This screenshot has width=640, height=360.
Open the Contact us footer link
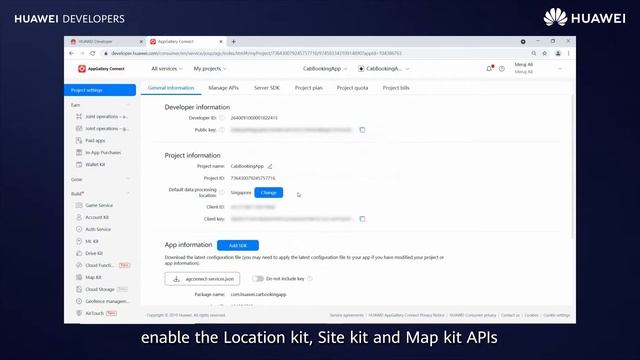tap(510, 315)
